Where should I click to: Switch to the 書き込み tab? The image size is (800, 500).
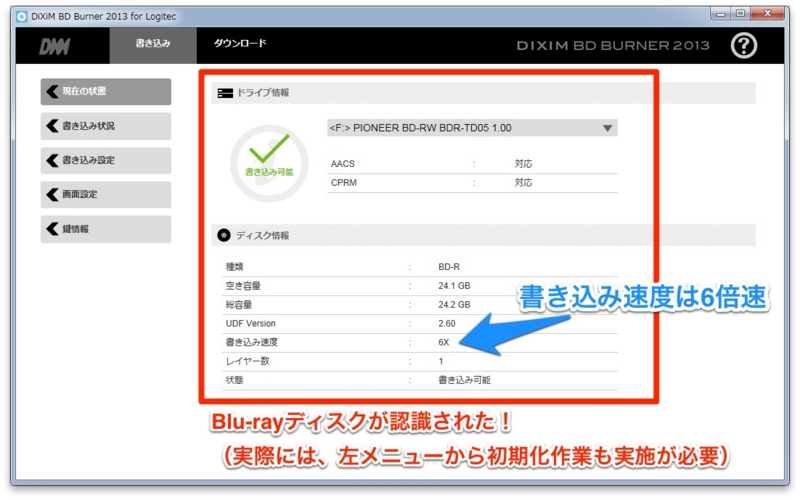(153, 45)
